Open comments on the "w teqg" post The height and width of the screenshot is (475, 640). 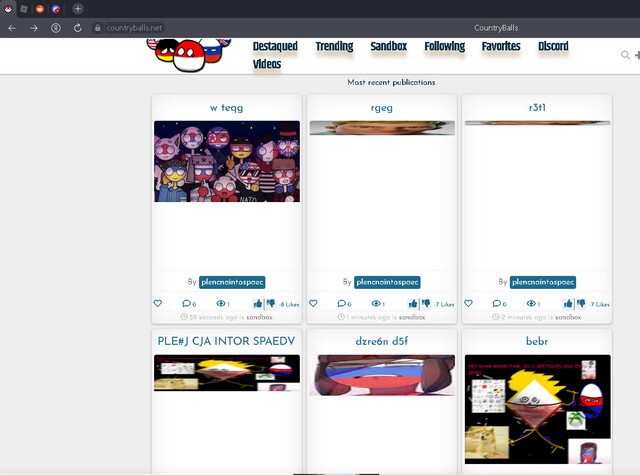coord(189,304)
